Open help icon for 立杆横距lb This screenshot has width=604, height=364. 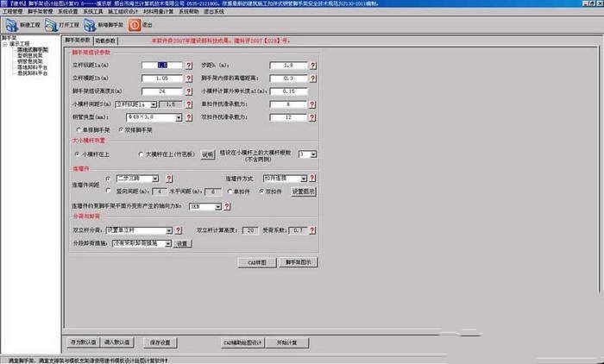[189, 78]
